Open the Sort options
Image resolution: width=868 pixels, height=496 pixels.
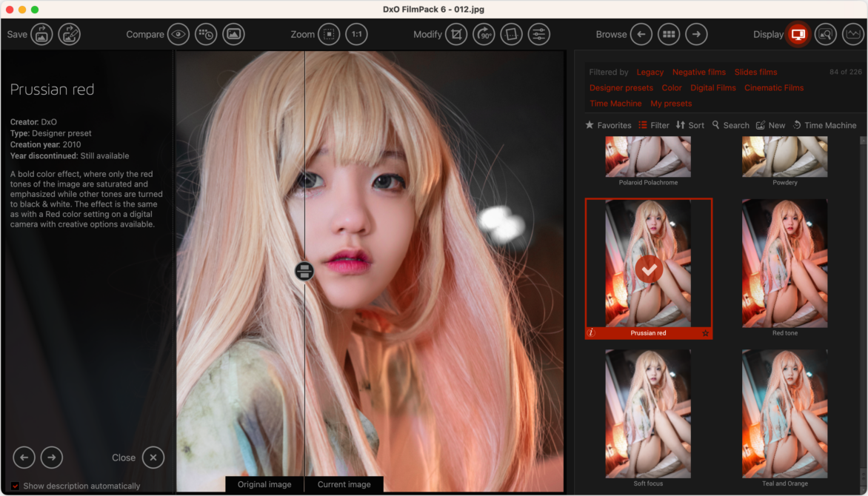(690, 125)
